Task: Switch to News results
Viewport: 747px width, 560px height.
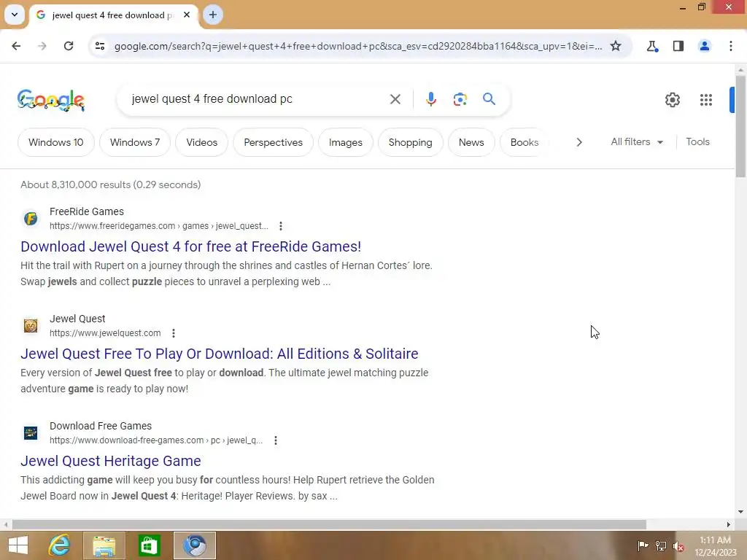Action: pyautogui.click(x=471, y=142)
